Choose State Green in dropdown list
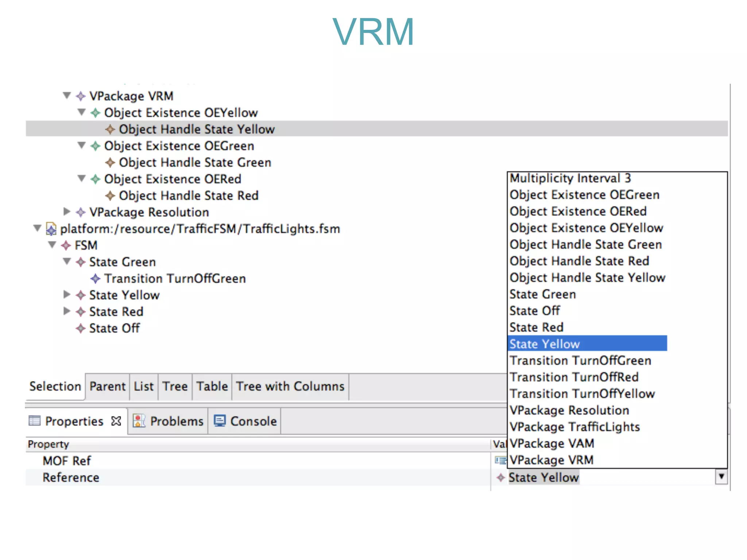The image size is (747, 560). (542, 295)
